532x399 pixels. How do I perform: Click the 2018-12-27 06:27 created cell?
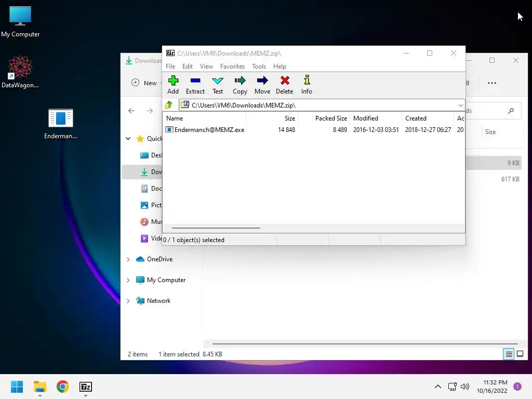428,129
